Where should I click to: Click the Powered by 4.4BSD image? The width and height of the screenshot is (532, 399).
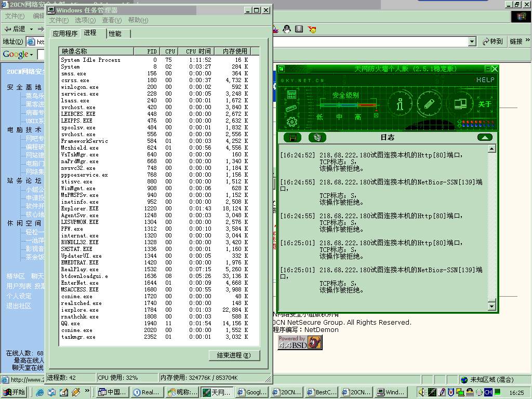click(x=300, y=342)
